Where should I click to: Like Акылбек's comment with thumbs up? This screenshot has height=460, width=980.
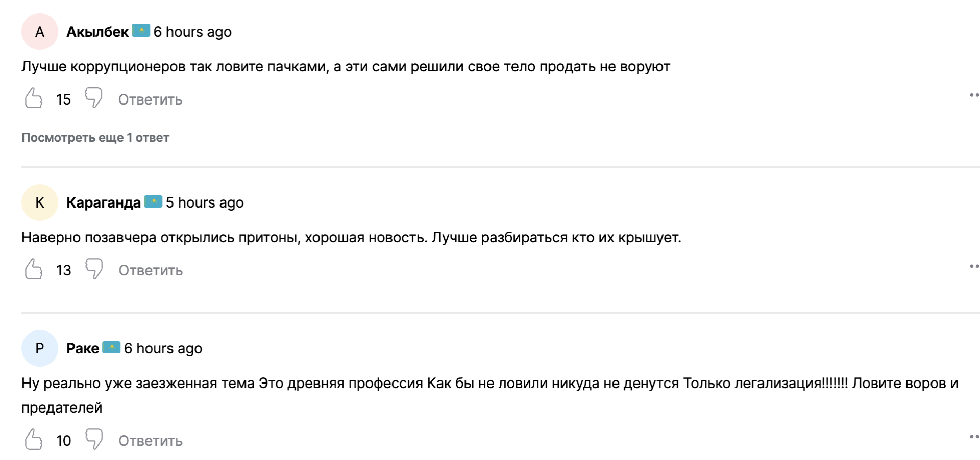34,98
